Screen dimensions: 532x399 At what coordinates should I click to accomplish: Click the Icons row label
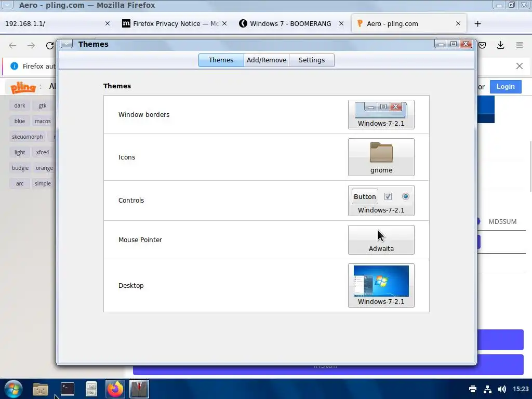127,157
